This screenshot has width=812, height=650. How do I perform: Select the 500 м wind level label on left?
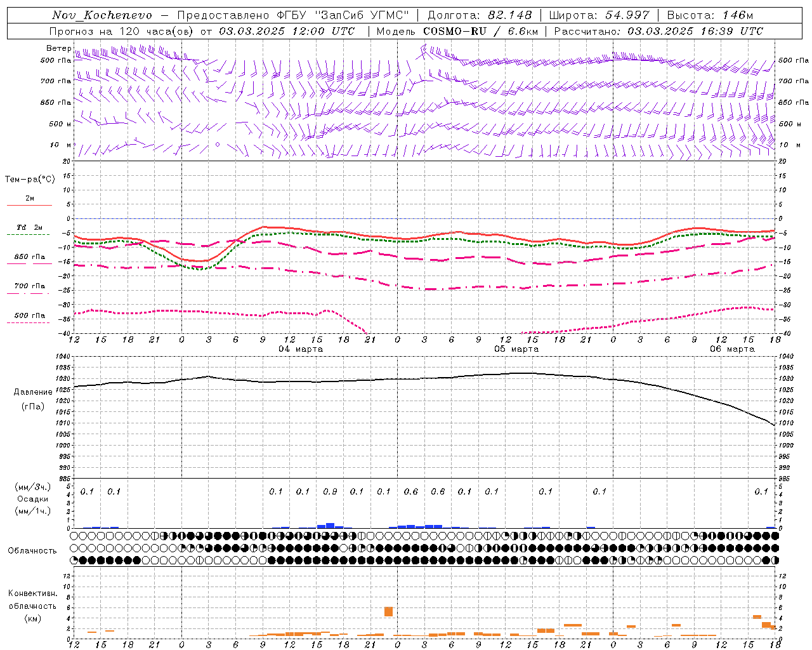[60, 124]
